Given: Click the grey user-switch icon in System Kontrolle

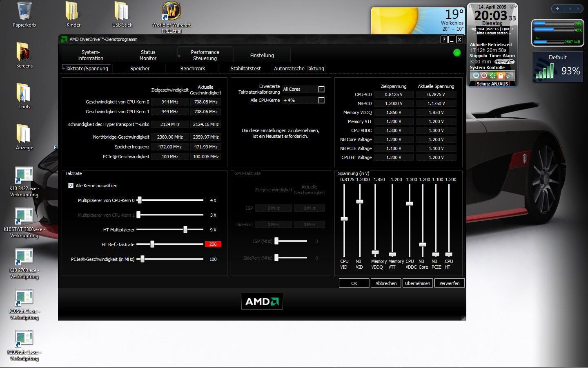Looking at the screenshot, I should [509, 75].
